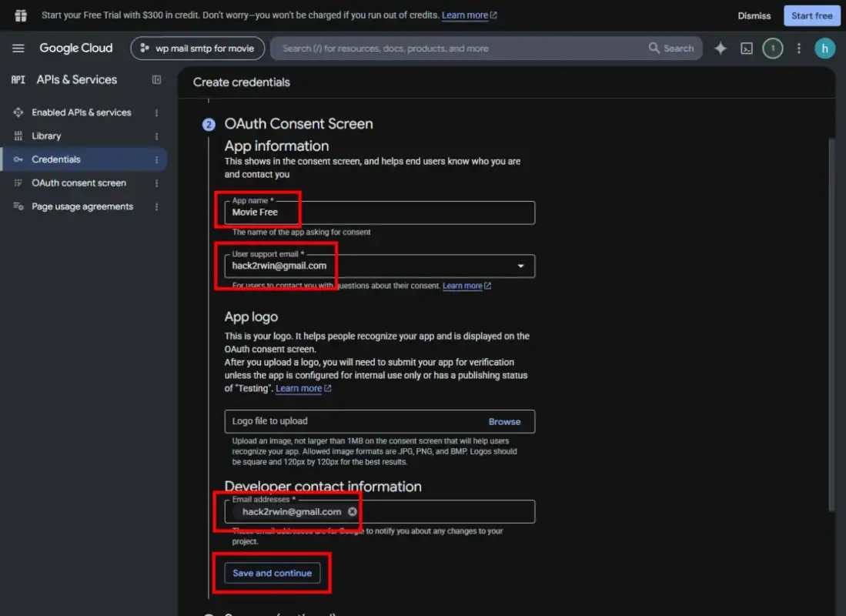Collapse the APIs & Services side panel
846x616 pixels.
click(x=156, y=80)
